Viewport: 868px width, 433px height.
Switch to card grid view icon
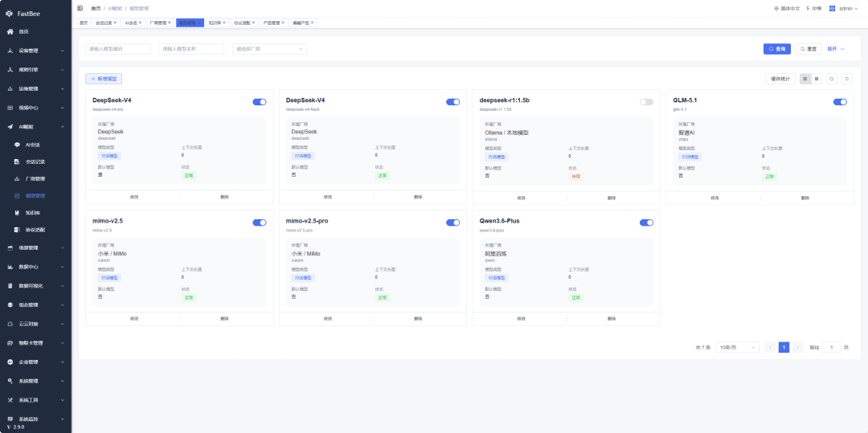click(805, 79)
